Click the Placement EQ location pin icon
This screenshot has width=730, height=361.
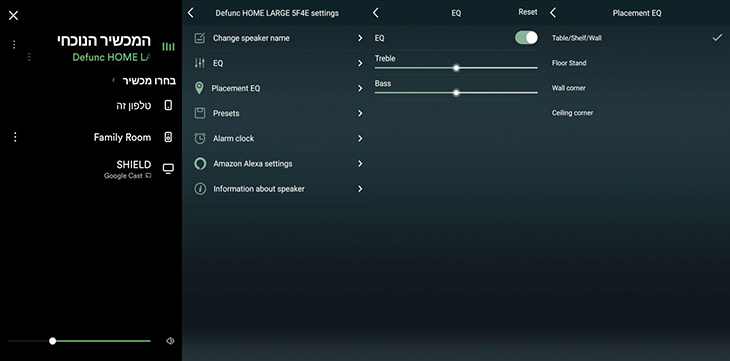click(x=199, y=88)
